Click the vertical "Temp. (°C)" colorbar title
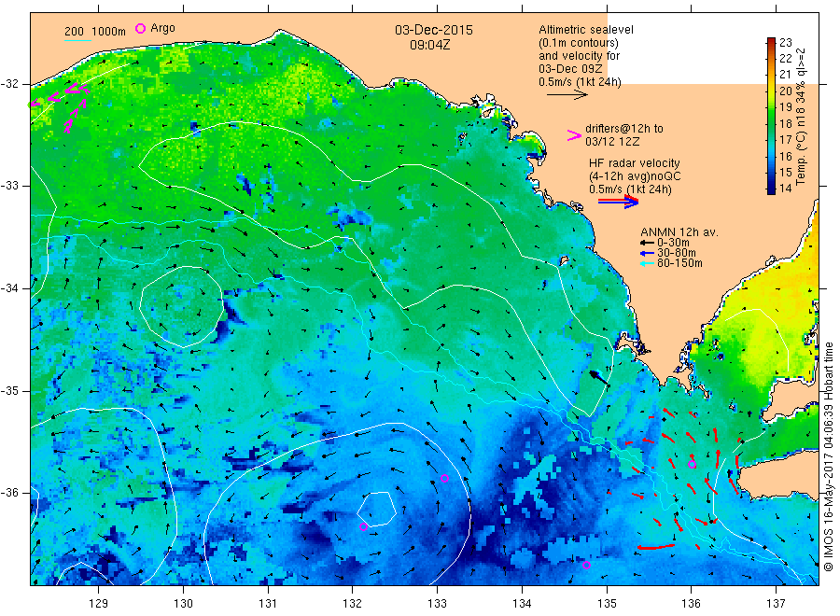 801,157
